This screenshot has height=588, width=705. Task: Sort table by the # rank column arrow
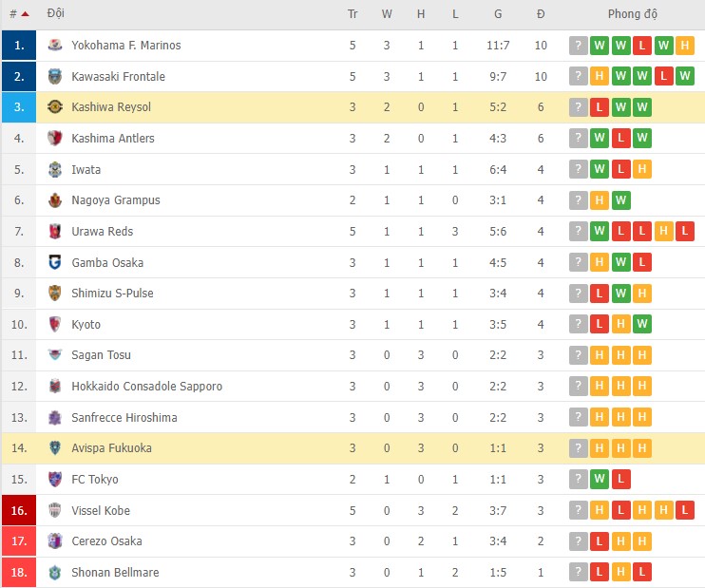[x=24, y=14]
